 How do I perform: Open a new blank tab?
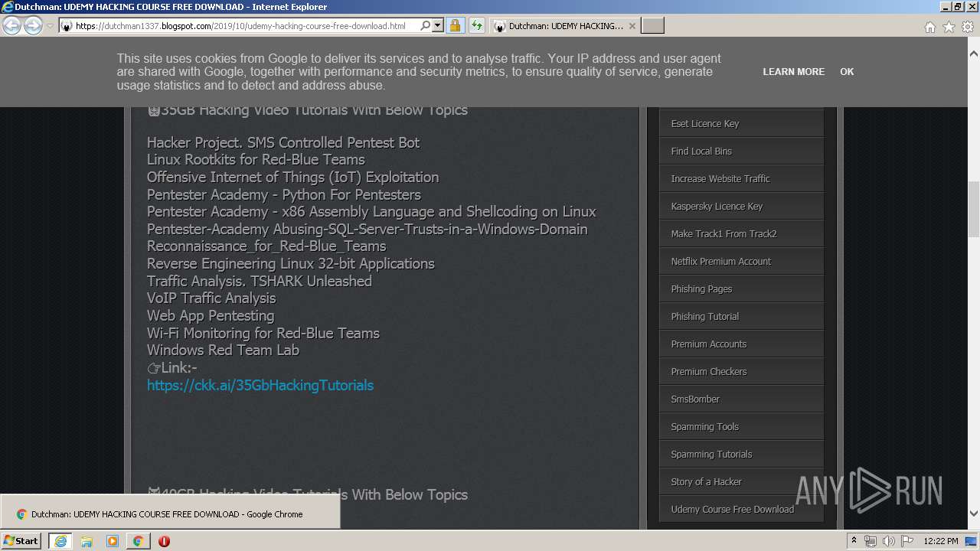(652, 26)
